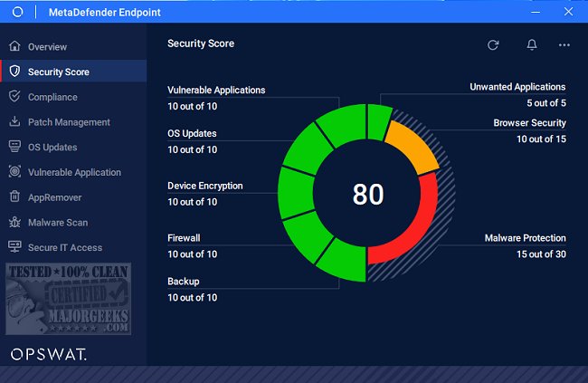Click the Overview home icon

[x=14, y=46]
